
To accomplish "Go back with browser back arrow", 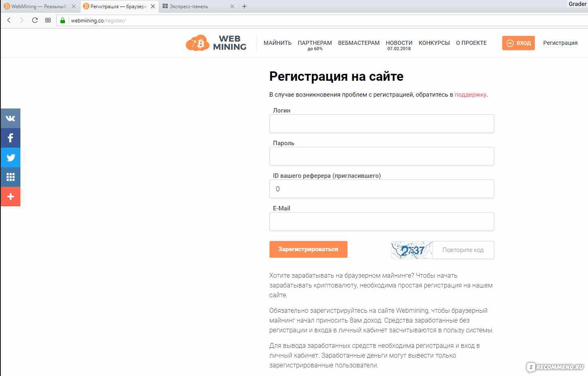I will (x=9, y=20).
